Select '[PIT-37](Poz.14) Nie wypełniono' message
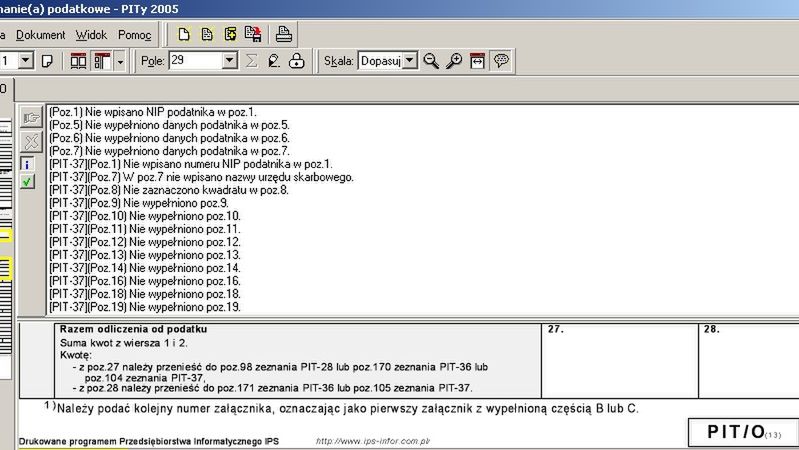 pos(145,268)
